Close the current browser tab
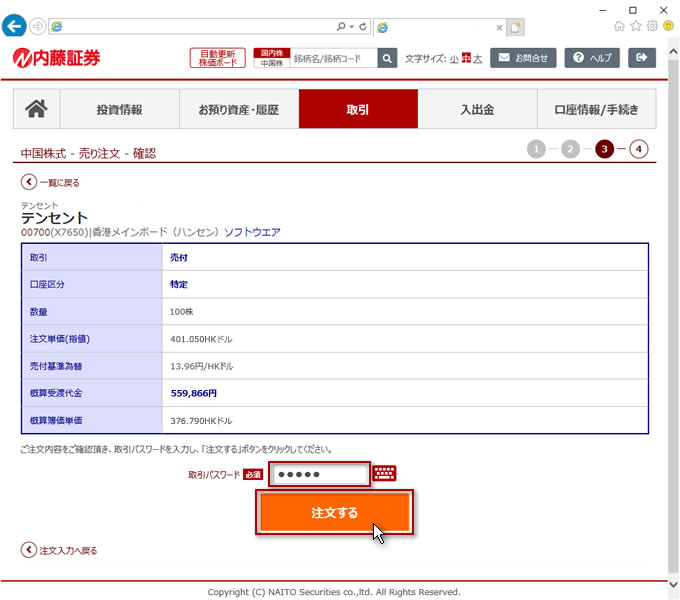Viewport: 680px width, 600px height. (x=499, y=28)
